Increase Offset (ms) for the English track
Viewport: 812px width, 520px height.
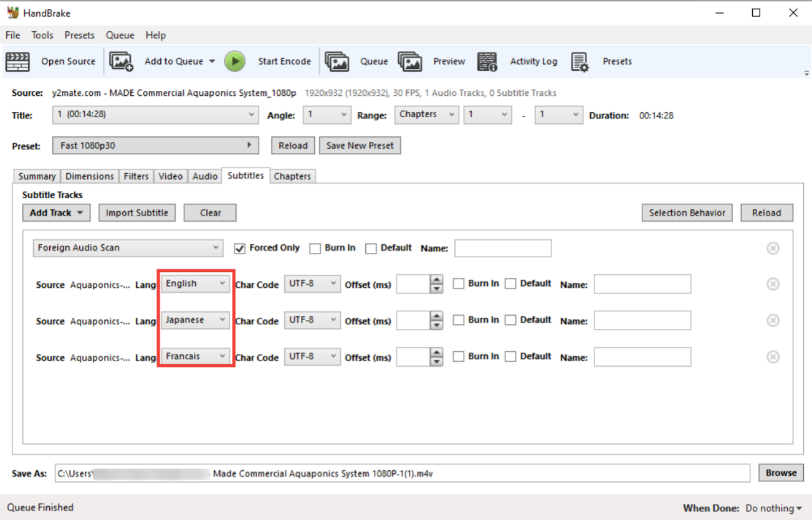click(437, 280)
